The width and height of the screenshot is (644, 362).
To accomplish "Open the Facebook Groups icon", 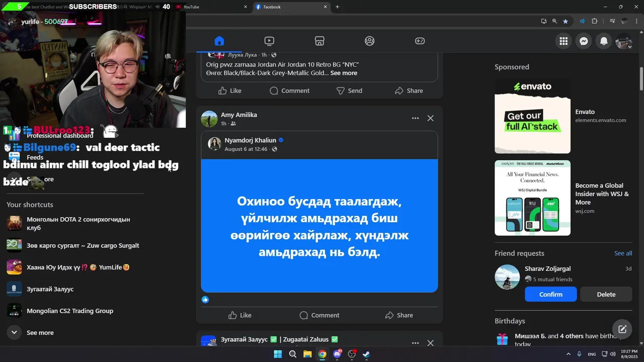I will [x=370, y=41].
